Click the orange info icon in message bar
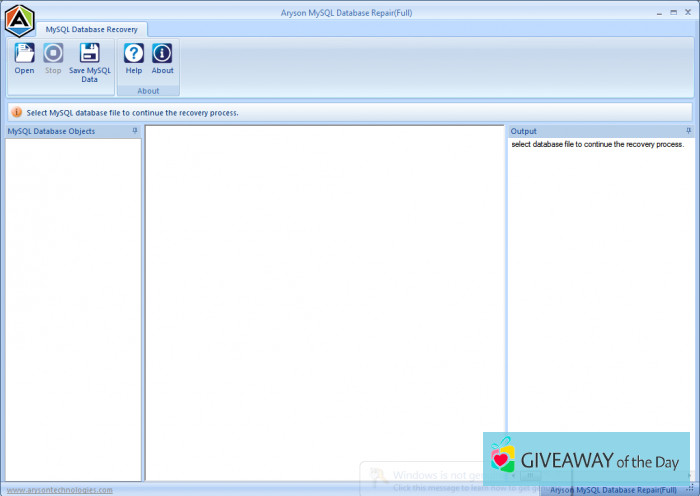 point(16,113)
